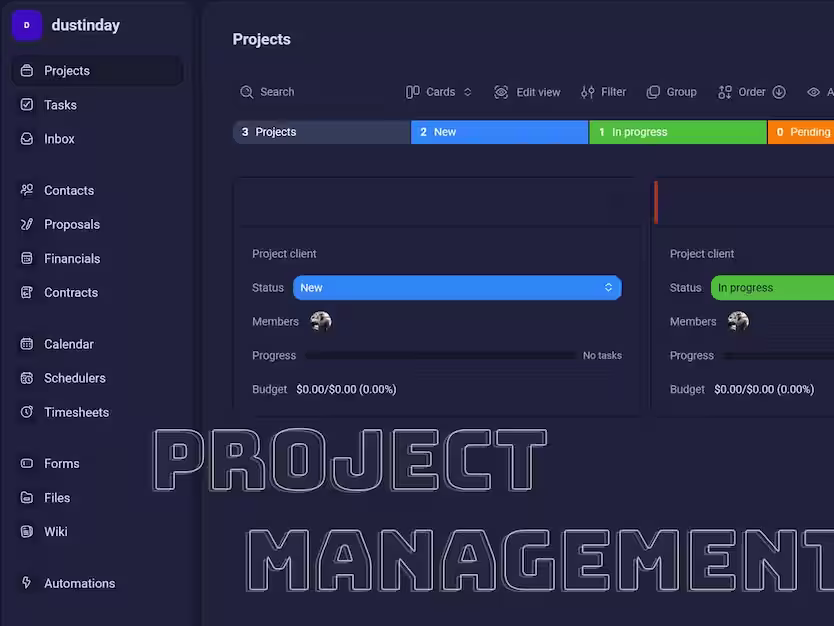Click the Files folder icon
Image resolution: width=834 pixels, height=626 pixels.
pyautogui.click(x=27, y=498)
